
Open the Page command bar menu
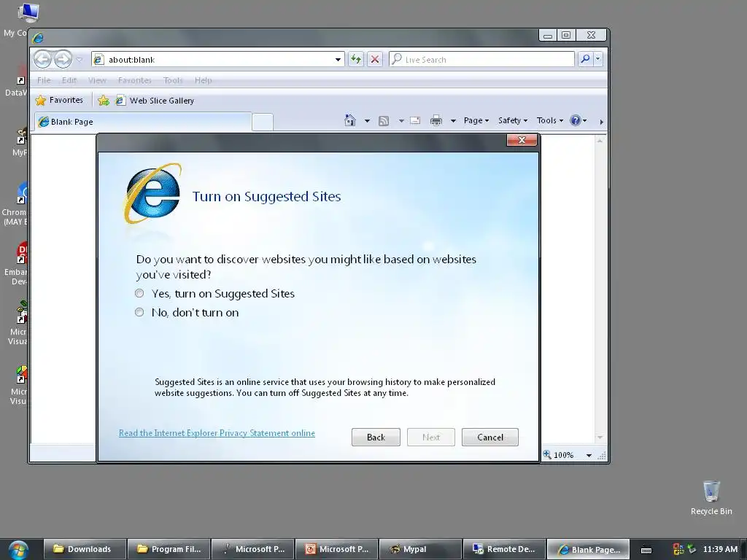click(x=476, y=120)
